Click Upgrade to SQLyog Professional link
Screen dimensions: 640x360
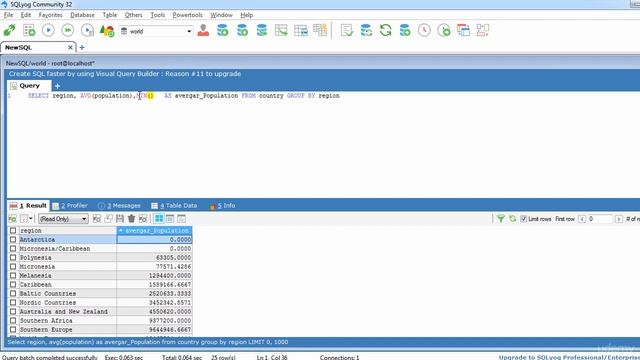(x=569, y=357)
